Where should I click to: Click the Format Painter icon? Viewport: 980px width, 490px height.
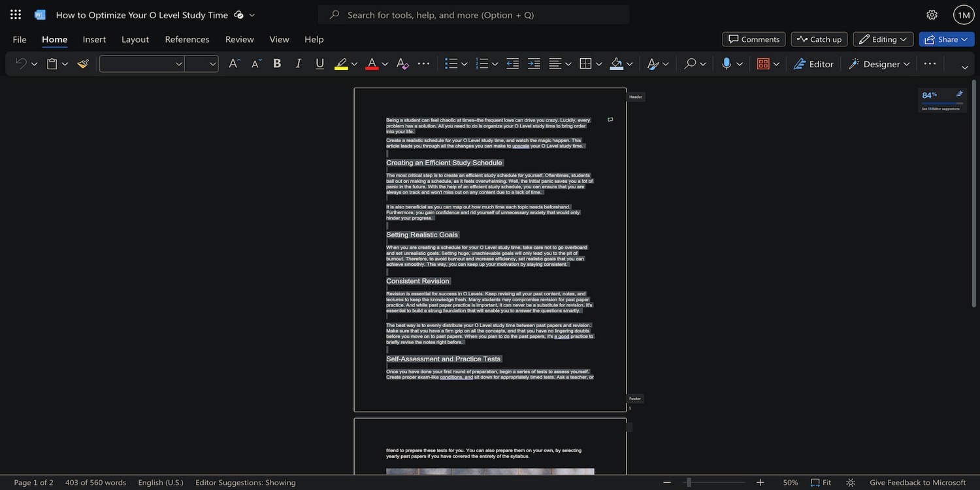click(x=83, y=63)
